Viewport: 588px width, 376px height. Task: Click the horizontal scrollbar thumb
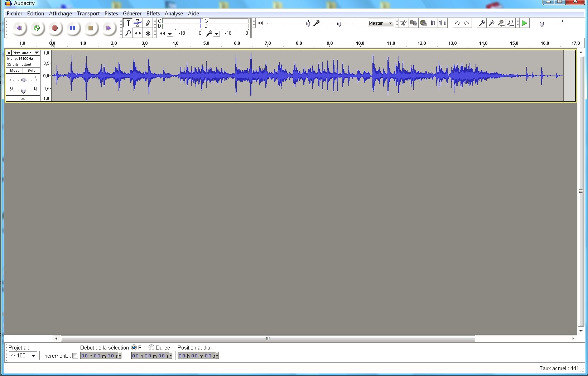click(x=268, y=338)
